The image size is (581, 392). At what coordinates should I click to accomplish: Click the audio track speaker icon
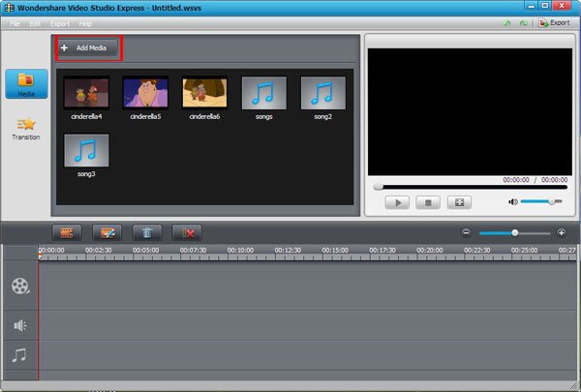click(x=20, y=325)
